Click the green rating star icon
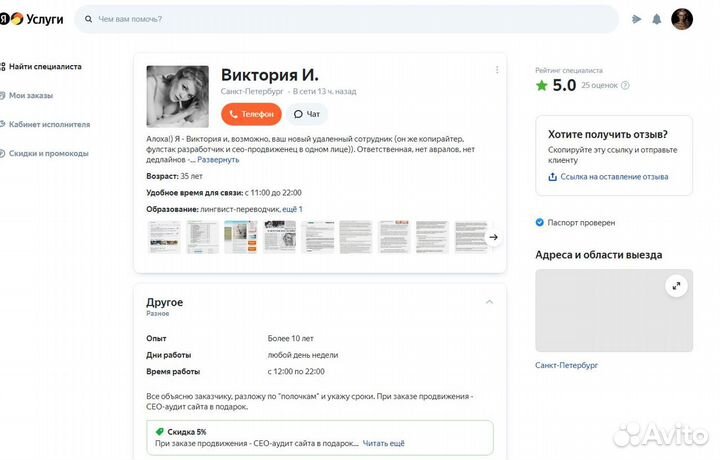This screenshot has width=720, height=460. click(542, 85)
